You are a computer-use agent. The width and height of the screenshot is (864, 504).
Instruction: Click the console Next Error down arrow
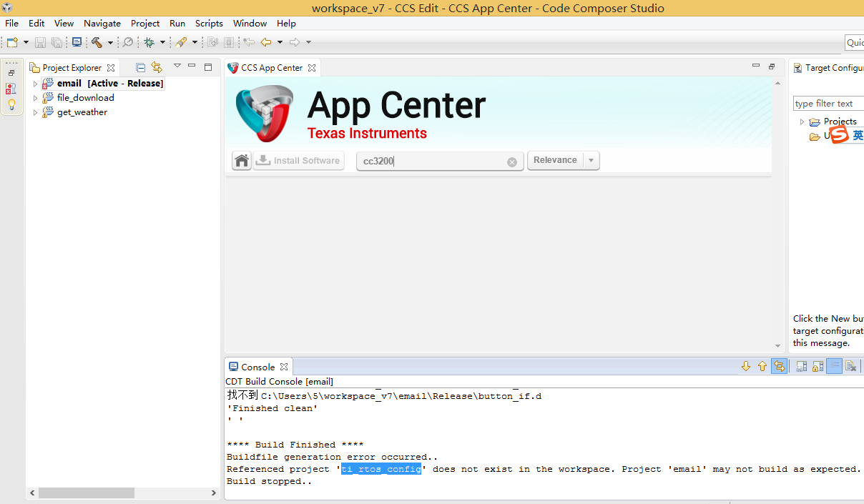pyautogui.click(x=746, y=366)
